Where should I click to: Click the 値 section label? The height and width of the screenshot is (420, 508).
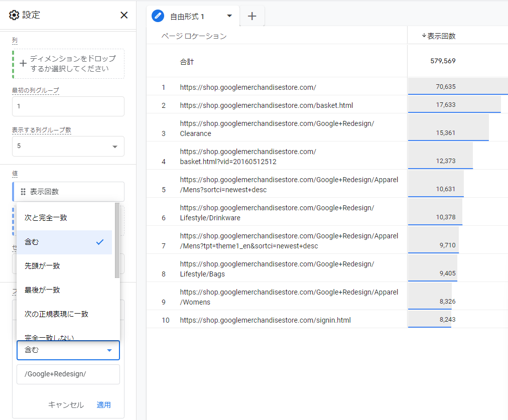click(15, 174)
